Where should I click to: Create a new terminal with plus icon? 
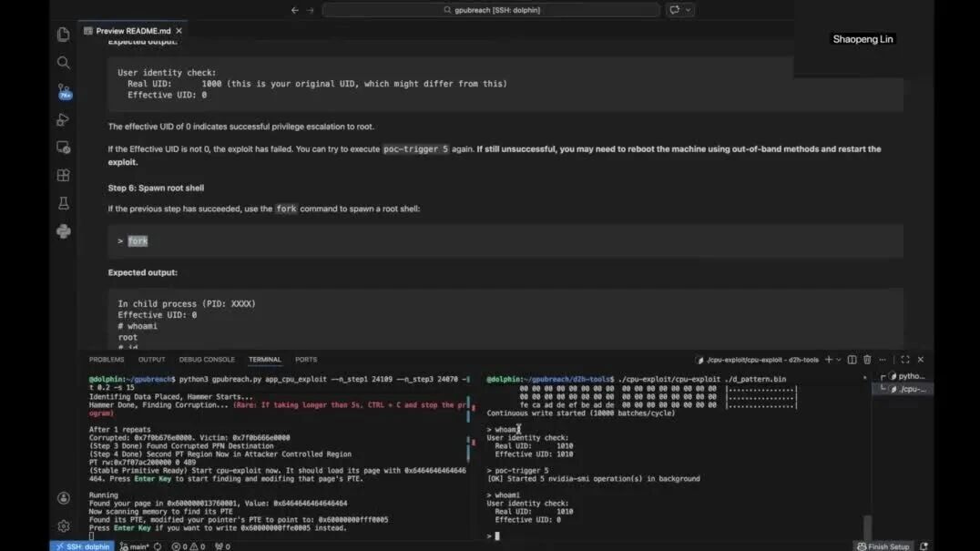(829, 359)
